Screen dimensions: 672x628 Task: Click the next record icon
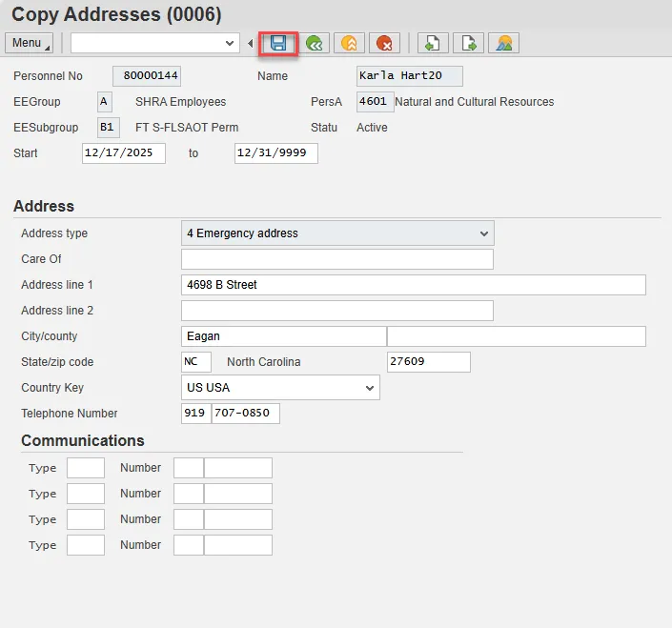pyautogui.click(x=468, y=43)
